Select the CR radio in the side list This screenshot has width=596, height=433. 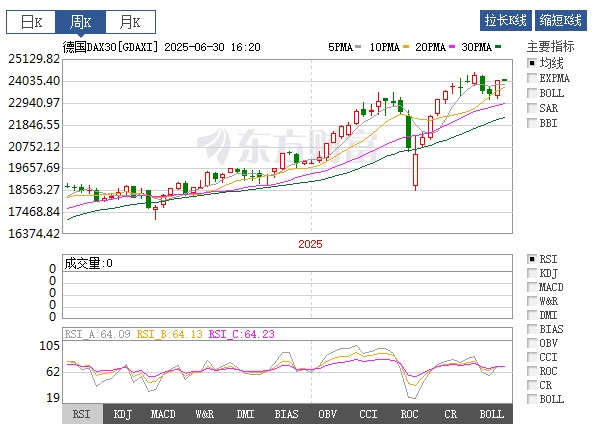(x=532, y=385)
